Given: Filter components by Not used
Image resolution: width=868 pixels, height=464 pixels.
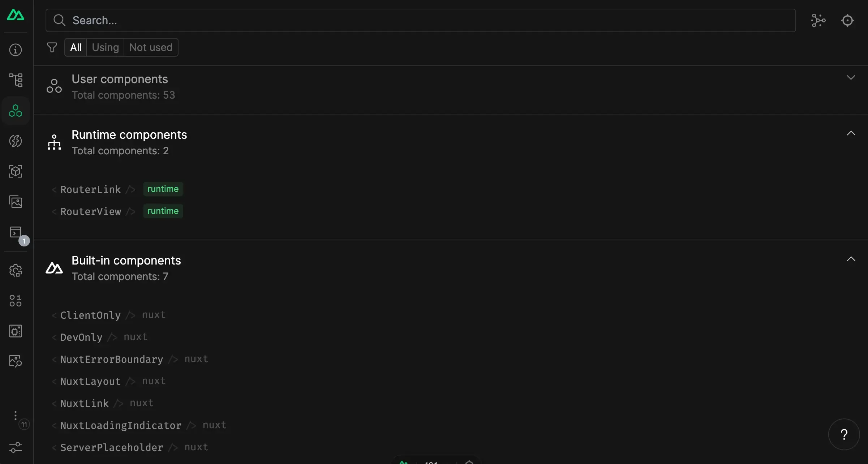Looking at the screenshot, I should [151, 47].
